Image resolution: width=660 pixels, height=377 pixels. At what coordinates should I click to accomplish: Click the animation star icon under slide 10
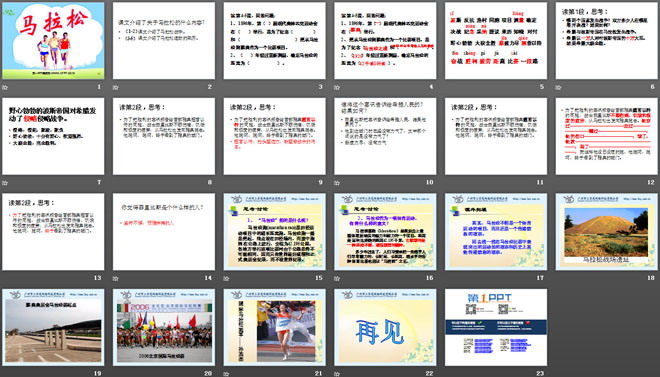pyautogui.click(x=337, y=183)
